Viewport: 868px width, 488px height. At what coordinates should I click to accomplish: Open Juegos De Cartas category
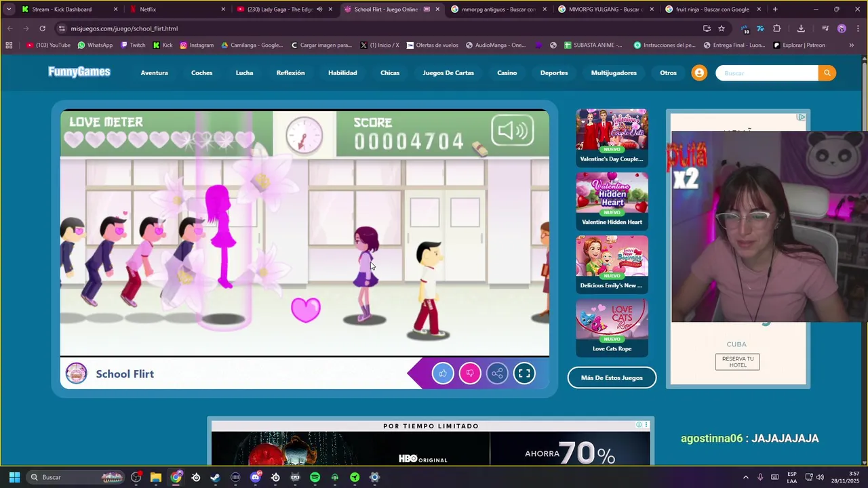448,73
